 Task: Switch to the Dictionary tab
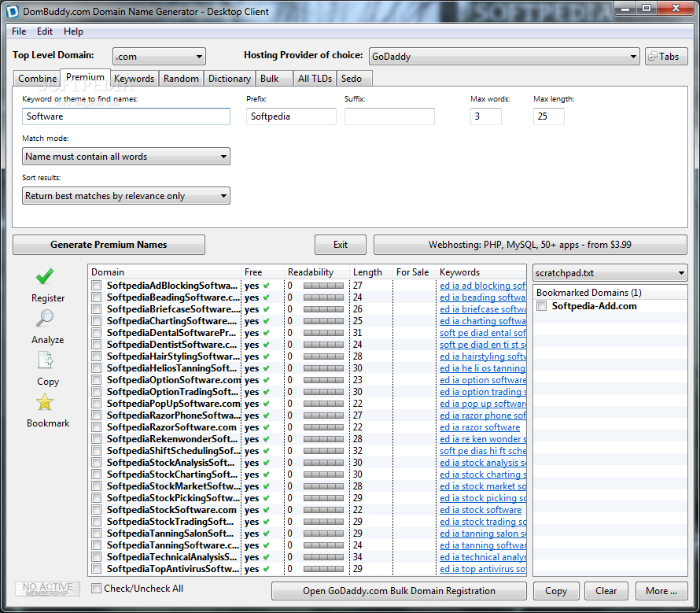[x=230, y=79]
